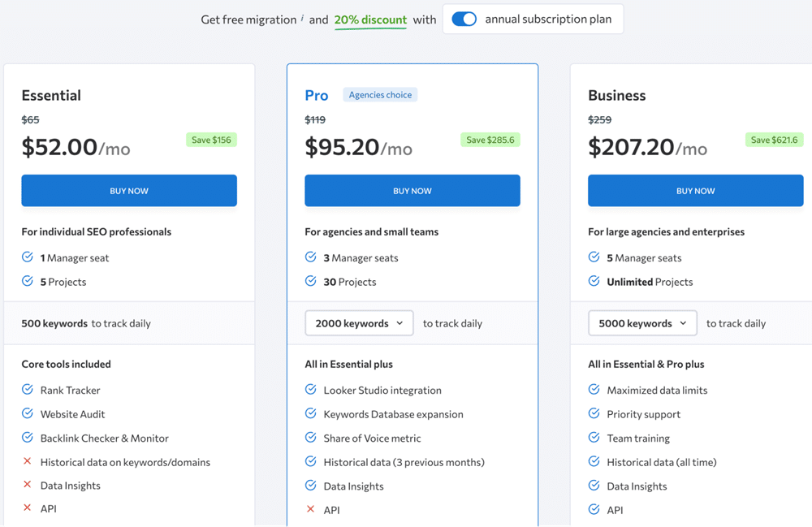Click Buy Now for the Essential plan

click(128, 190)
